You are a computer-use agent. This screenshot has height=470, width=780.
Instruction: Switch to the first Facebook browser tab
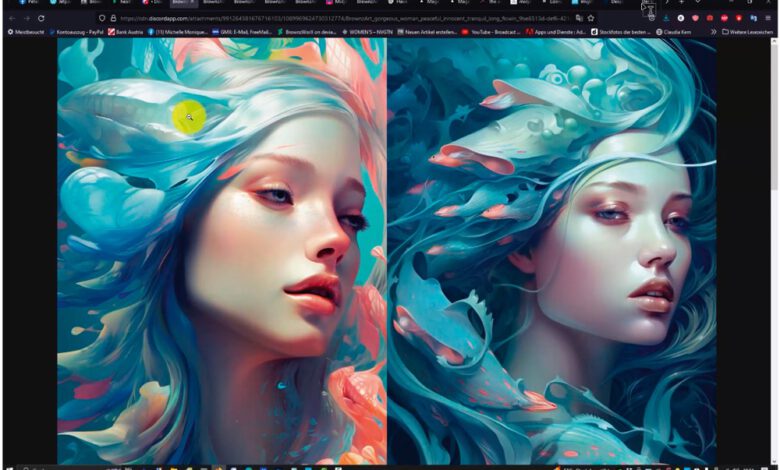30,2
